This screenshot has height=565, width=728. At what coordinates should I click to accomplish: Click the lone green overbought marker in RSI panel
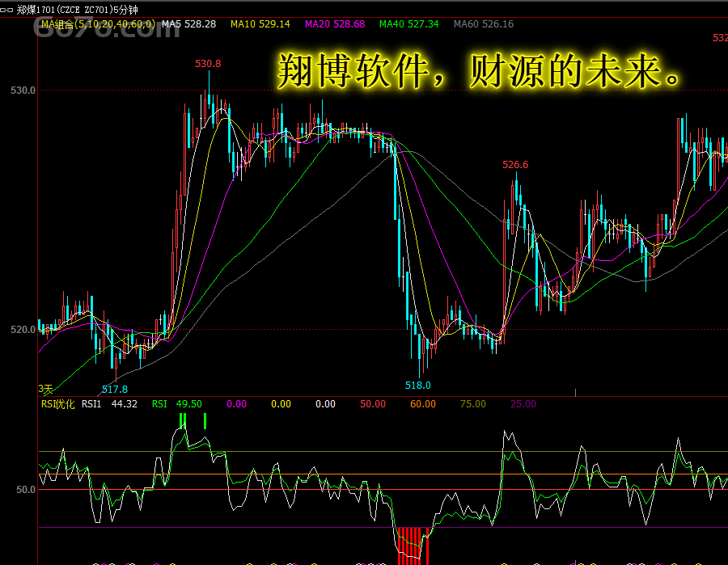[205, 421]
